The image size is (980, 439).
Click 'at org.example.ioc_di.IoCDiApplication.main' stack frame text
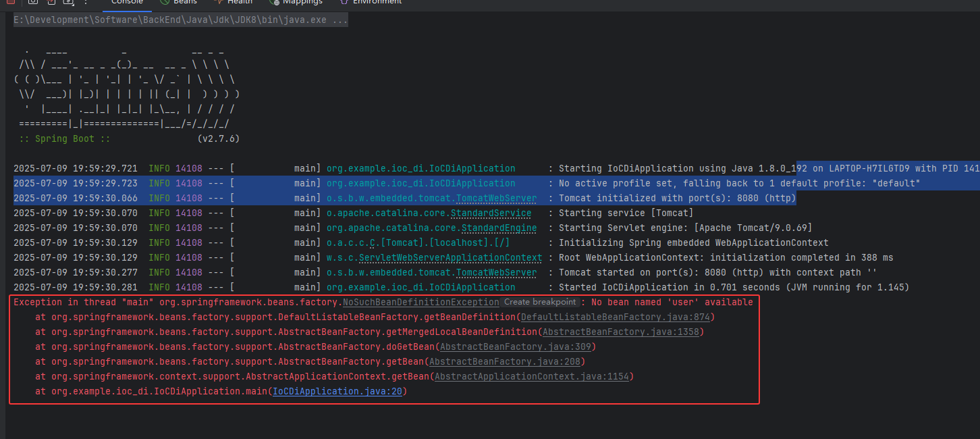point(151,392)
